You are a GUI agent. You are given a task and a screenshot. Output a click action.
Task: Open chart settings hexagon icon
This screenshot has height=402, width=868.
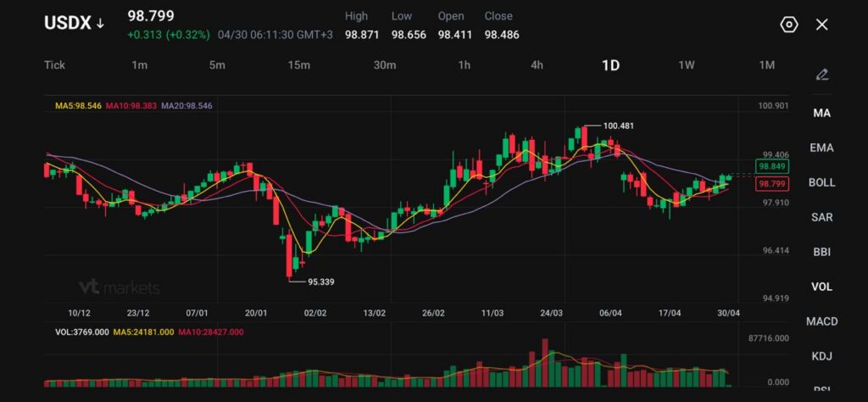click(788, 25)
